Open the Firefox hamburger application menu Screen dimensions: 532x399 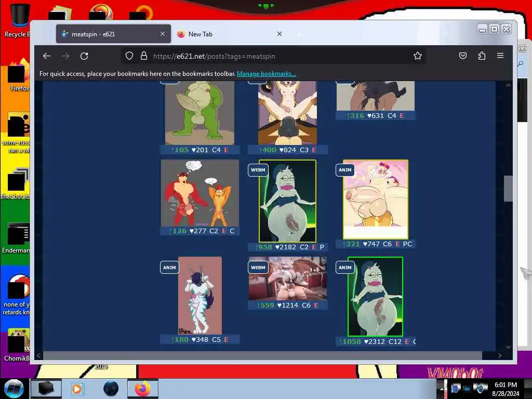[500, 56]
